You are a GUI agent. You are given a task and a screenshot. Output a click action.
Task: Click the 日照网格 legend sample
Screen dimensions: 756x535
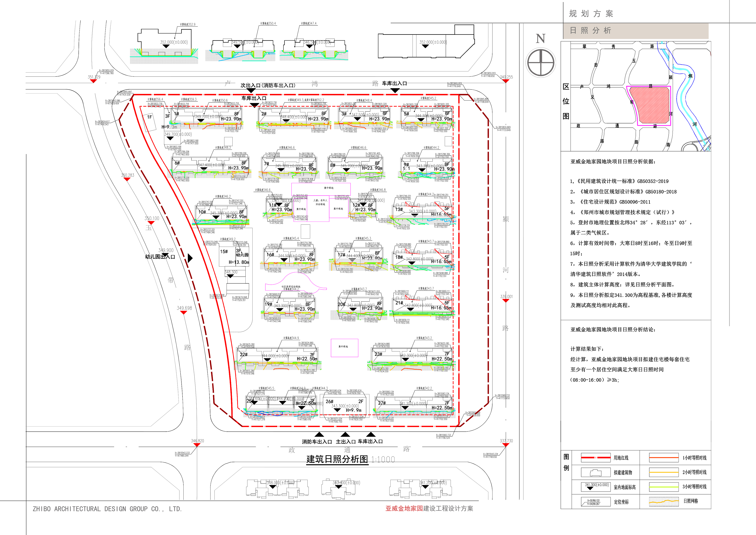(664, 502)
